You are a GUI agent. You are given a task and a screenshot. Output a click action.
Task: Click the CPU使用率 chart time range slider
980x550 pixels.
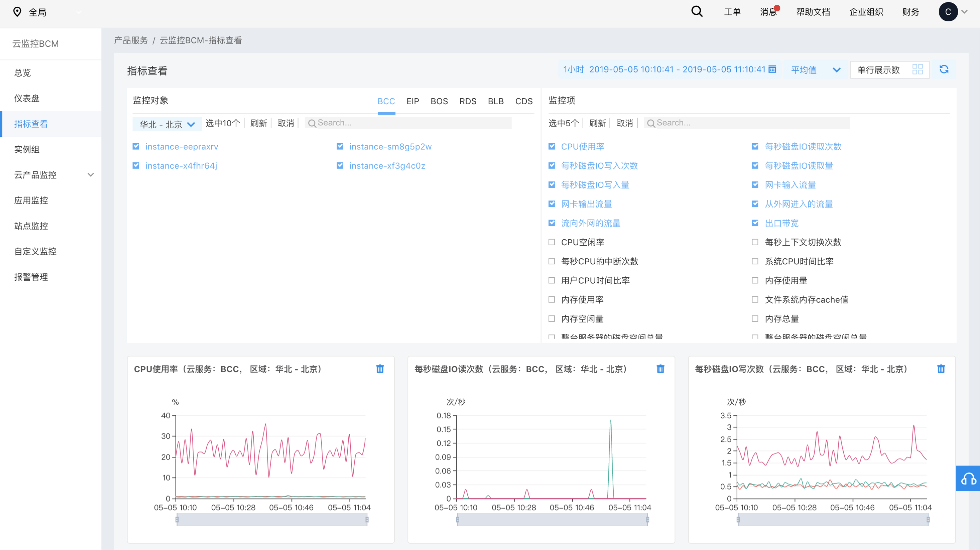point(272,520)
